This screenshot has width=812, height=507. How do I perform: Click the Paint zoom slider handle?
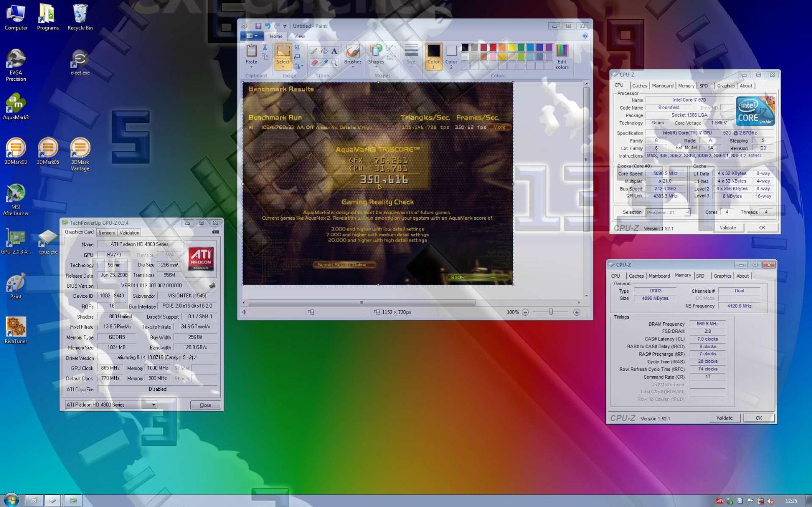tap(551, 312)
